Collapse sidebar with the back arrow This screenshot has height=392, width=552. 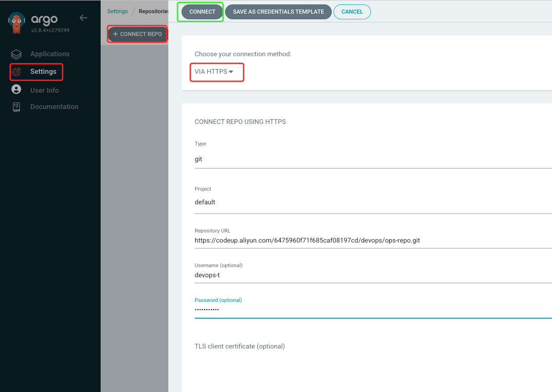tap(83, 18)
